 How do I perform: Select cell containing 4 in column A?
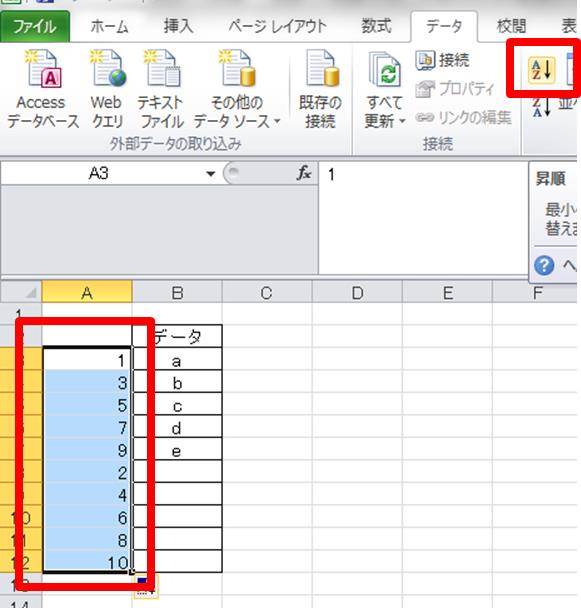(x=87, y=494)
